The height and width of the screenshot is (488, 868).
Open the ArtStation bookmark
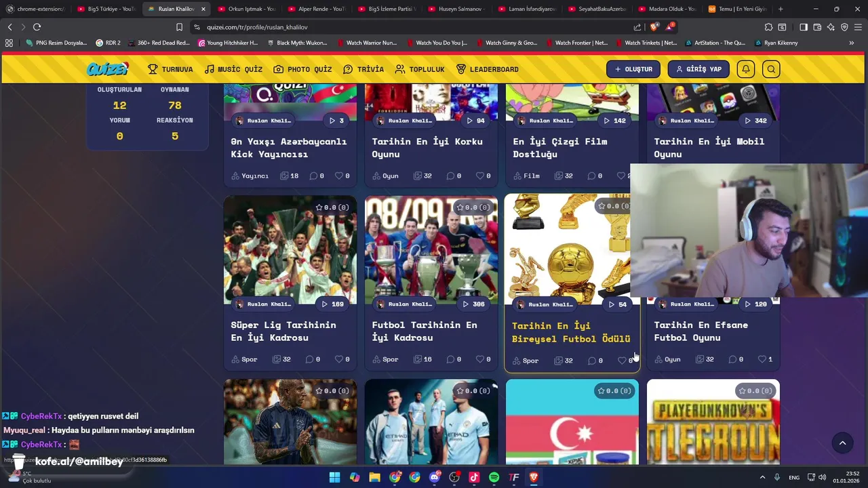click(715, 43)
